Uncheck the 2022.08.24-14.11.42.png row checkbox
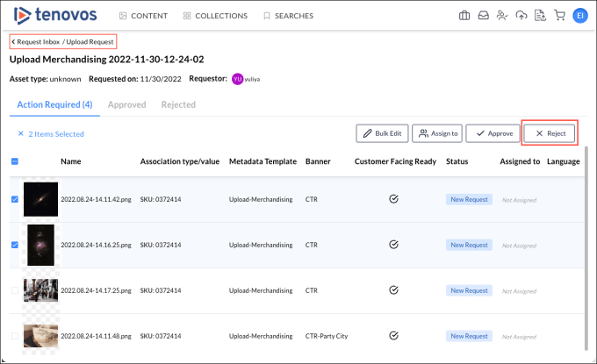Viewport: 597px width, 364px height. tap(15, 199)
